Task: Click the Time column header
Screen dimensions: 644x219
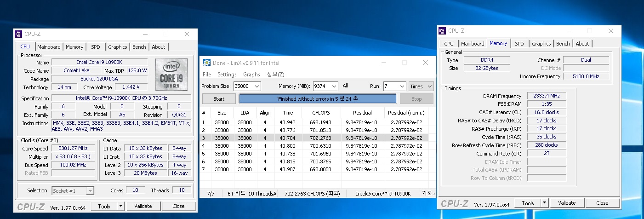Action: pyautogui.click(x=288, y=113)
